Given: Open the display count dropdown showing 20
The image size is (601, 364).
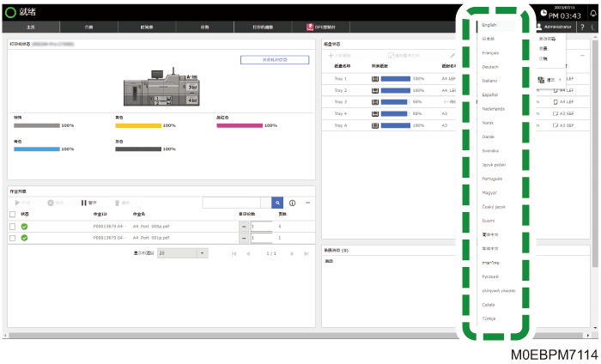Looking at the screenshot, I should (x=183, y=253).
